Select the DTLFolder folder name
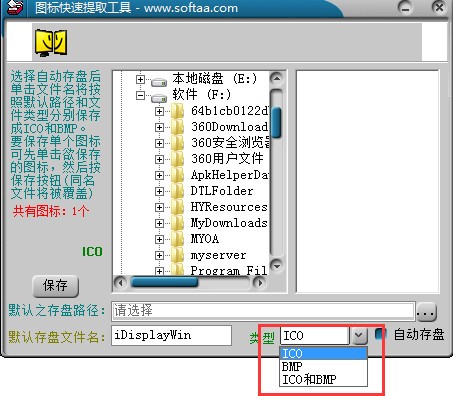 [222, 191]
